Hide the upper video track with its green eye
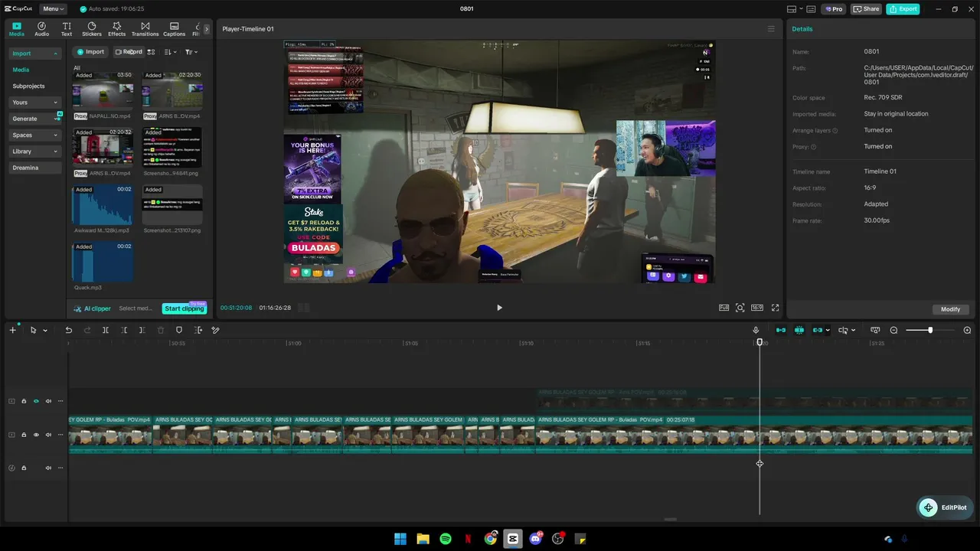 [x=36, y=401]
